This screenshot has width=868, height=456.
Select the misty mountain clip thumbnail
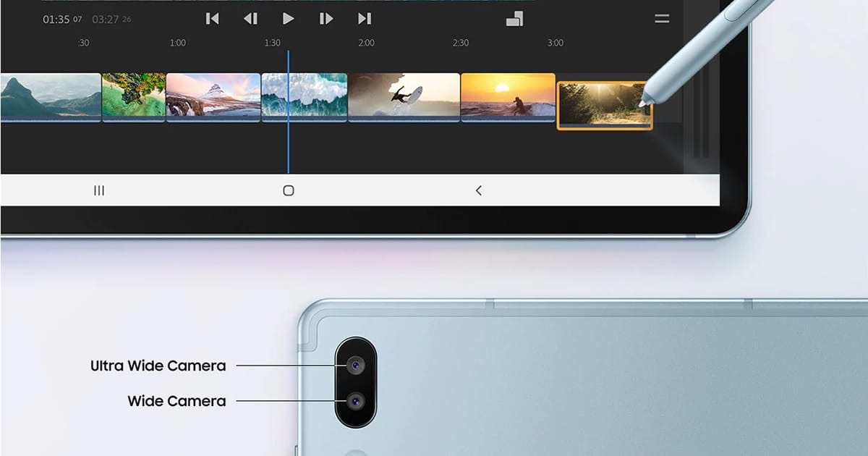(x=50, y=96)
